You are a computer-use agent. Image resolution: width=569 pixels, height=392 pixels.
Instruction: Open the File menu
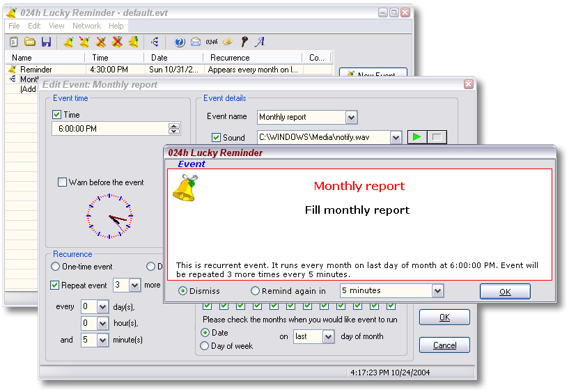[14, 26]
